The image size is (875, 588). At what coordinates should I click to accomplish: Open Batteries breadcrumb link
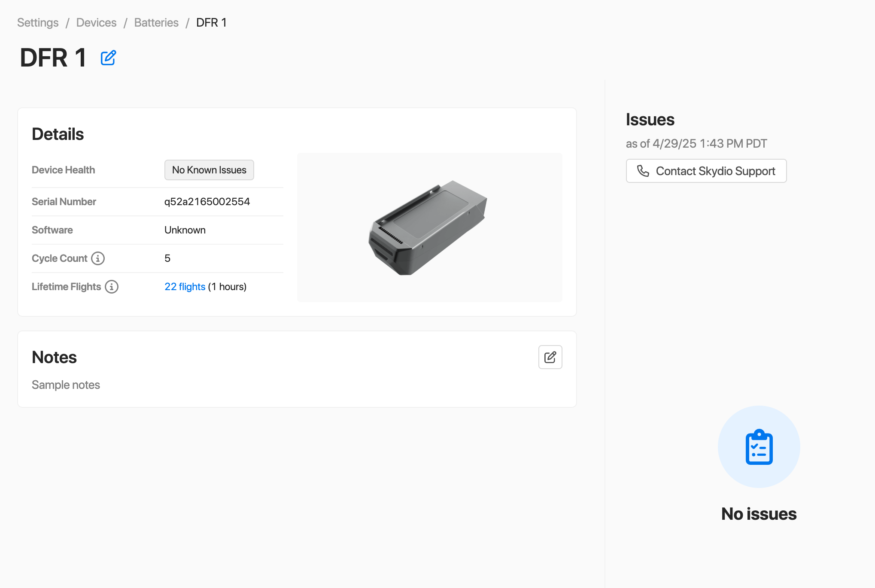tap(156, 23)
